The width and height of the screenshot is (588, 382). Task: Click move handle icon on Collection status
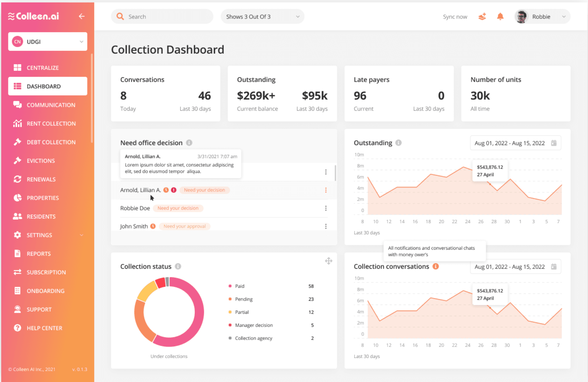click(328, 261)
